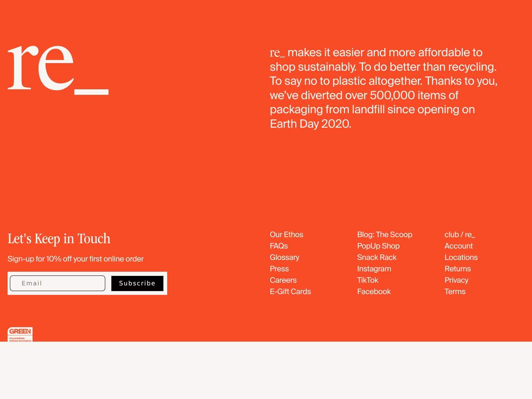
Task: Open the Our Ethos link
Action: [287, 234]
